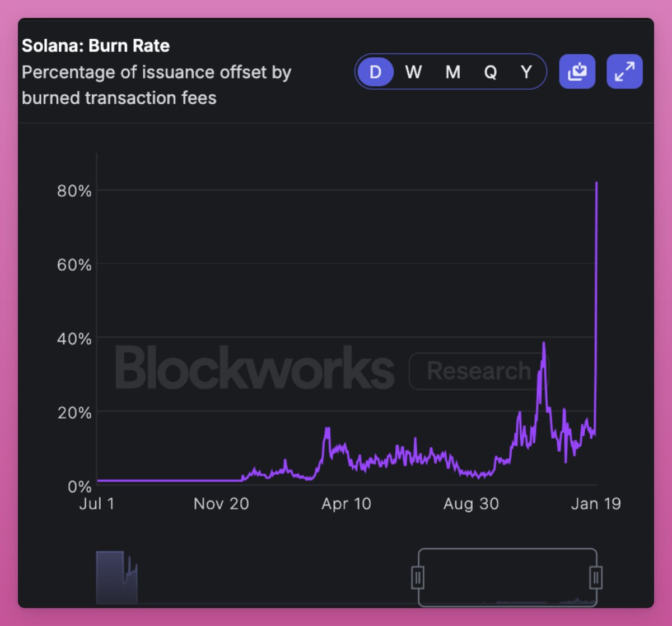Click the 40% y-axis label

coord(74,339)
